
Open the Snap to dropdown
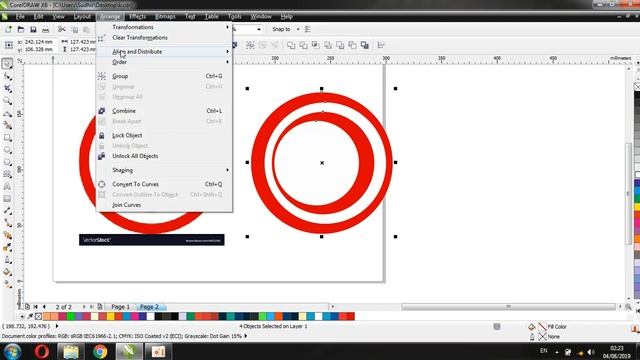click(298, 29)
